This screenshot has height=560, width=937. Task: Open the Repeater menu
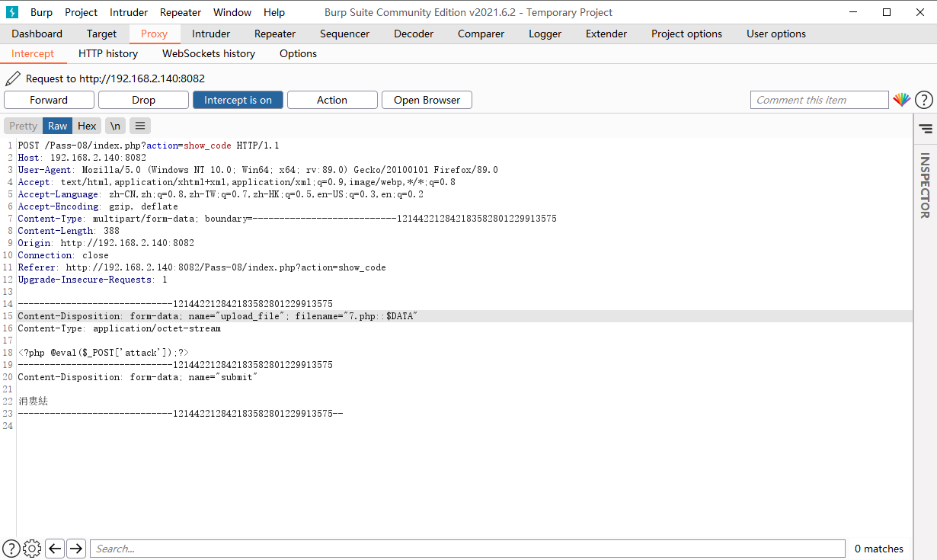point(181,12)
